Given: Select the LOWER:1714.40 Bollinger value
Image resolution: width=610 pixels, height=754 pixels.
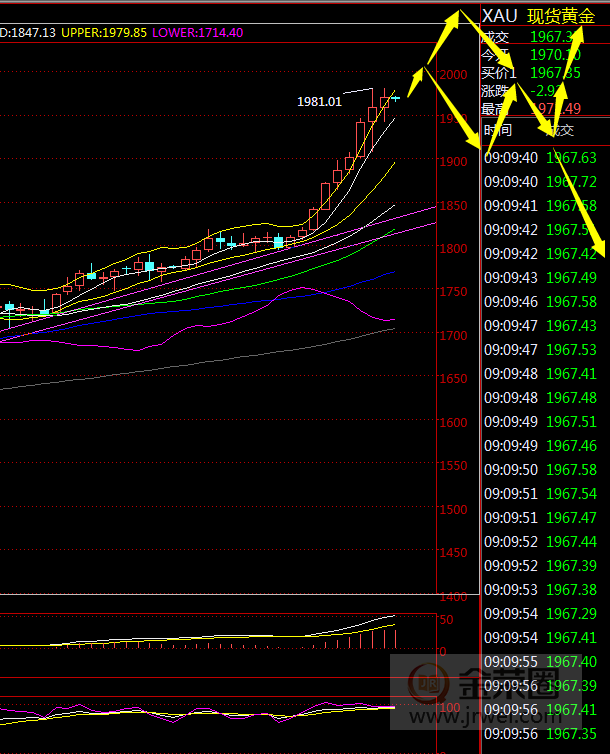Looking at the screenshot, I should 198,33.
